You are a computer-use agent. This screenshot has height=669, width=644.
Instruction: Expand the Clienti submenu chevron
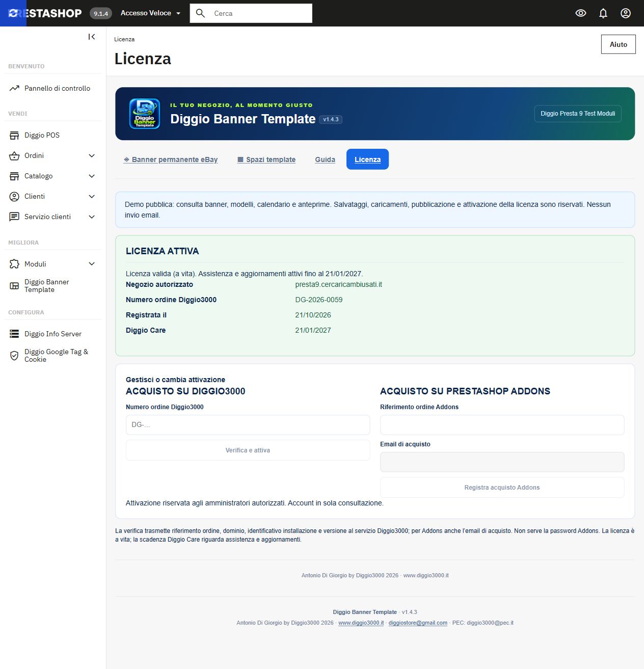coord(92,196)
